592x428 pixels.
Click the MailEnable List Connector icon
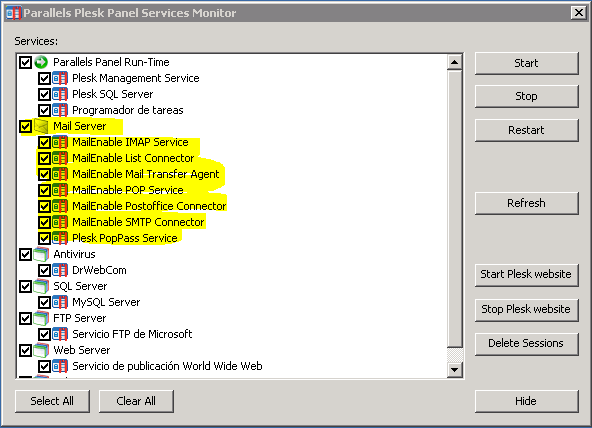point(60,158)
